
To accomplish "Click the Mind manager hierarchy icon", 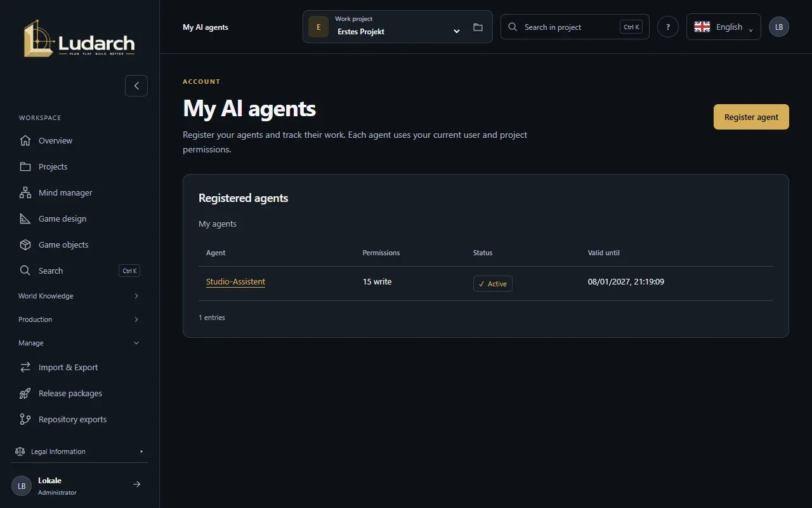I will [25, 192].
